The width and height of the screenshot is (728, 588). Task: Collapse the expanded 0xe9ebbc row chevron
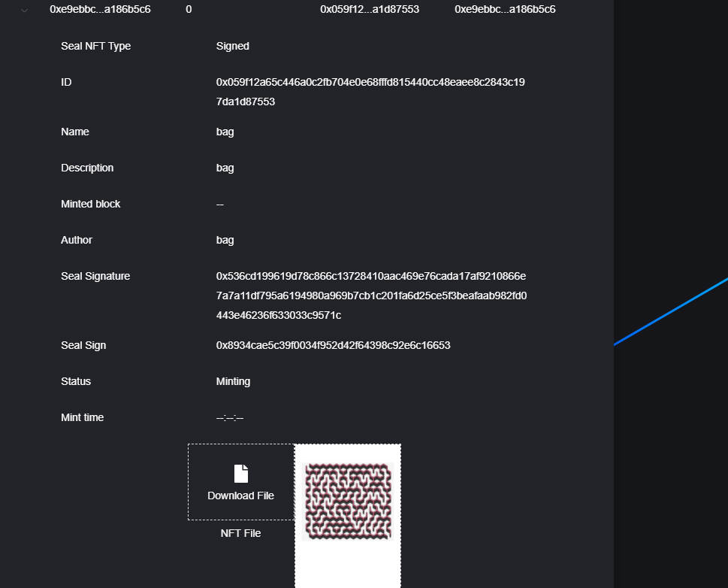click(x=25, y=10)
